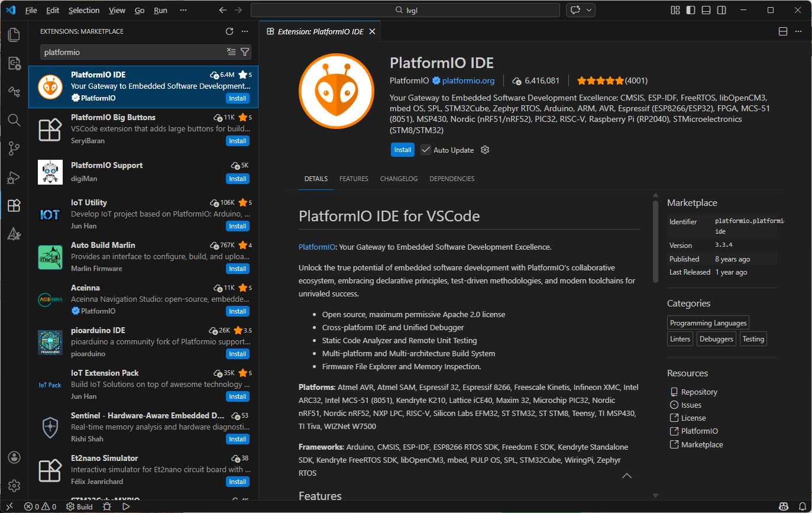
Task: Open Views and More Actions in Extensions header
Action: pos(245,31)
